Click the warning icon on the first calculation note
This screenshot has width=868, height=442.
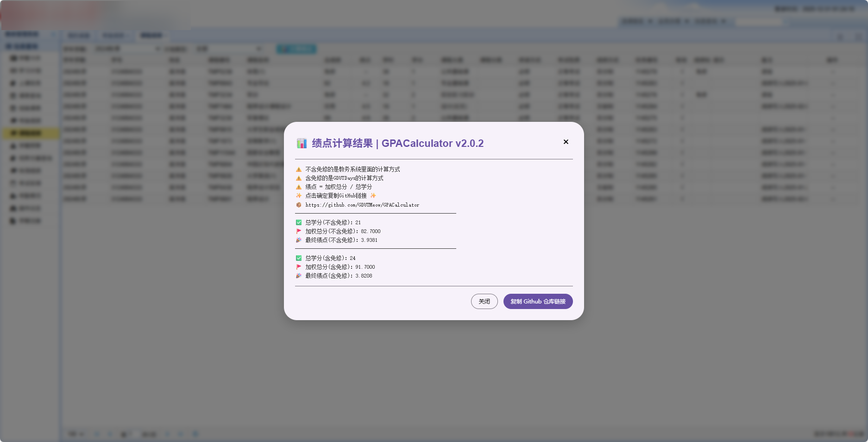[x=299, y=169]
